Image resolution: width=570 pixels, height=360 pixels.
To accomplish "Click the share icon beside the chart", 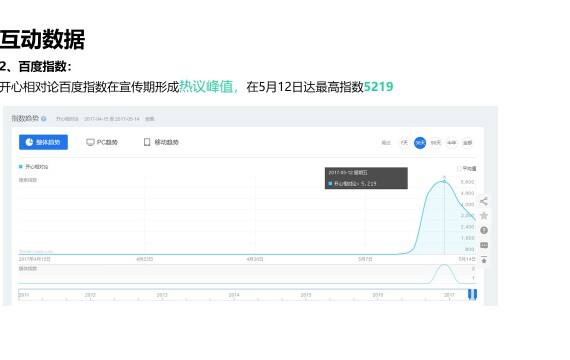I will tap(483, 201).
